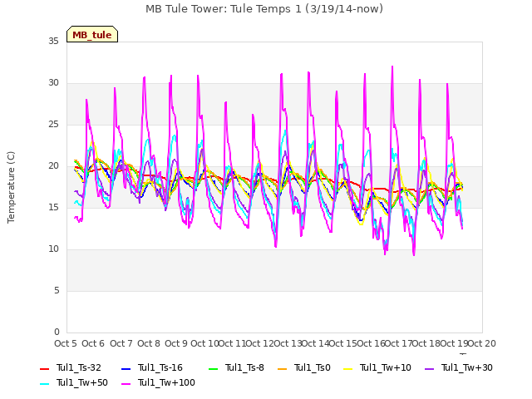Click the Oct 6 x-axis label
Screen dimensions: 532x399
[x=93, y=343]
